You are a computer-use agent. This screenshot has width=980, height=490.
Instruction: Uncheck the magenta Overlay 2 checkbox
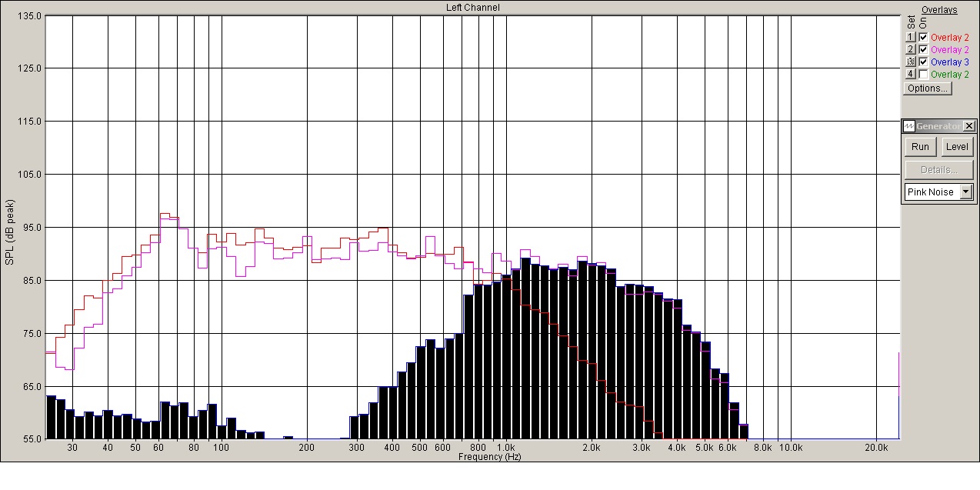point(923,49)
